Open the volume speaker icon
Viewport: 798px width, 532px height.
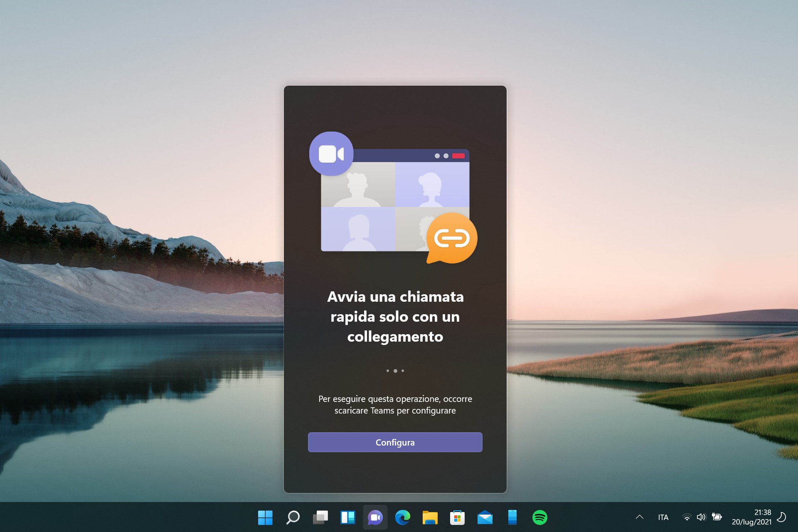pyautogui.click(x=701, y=517)
